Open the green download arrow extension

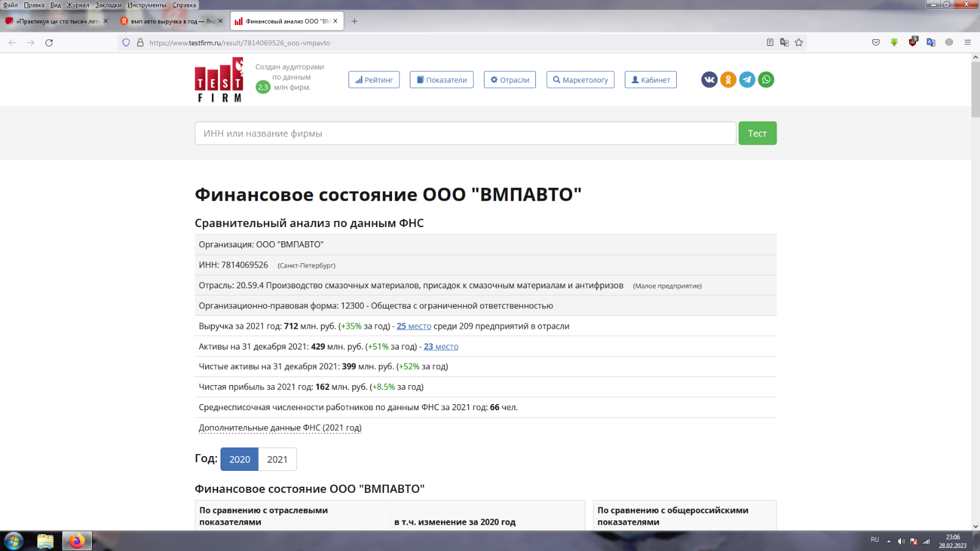click(894, 43)
